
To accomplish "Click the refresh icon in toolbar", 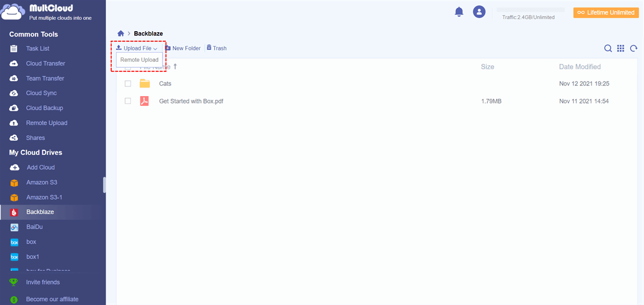I will [633, 48].
